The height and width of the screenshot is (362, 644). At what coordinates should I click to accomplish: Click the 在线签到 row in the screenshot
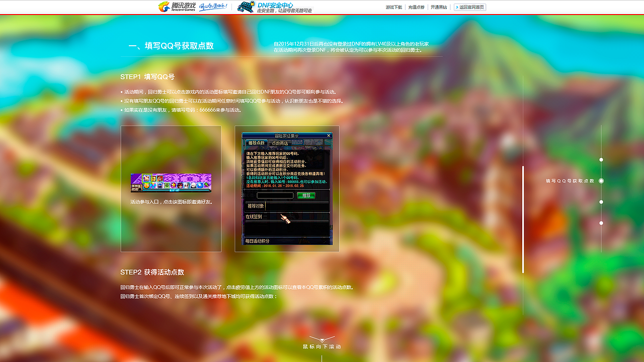(x=287, y=217)
